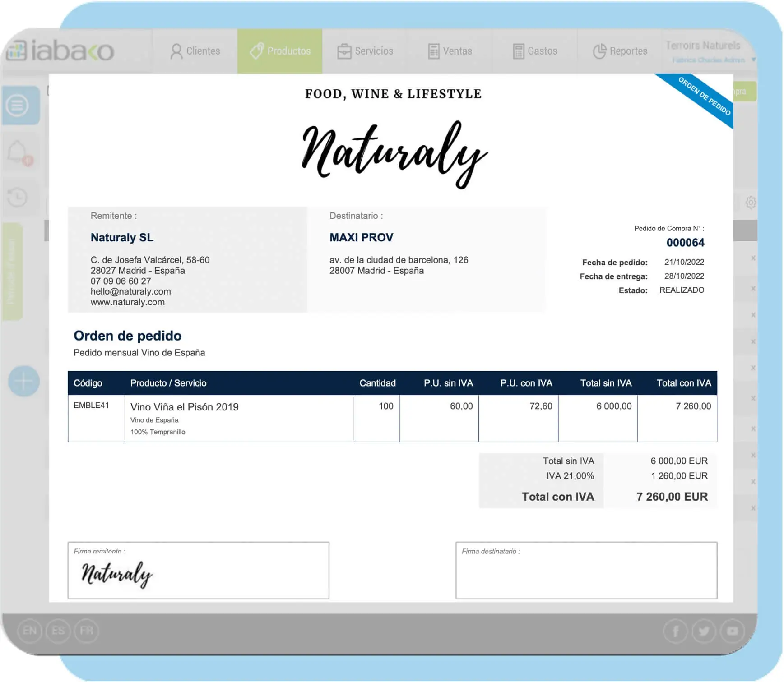Open the settings gear icon
The image size is (784, 682).
751,202
